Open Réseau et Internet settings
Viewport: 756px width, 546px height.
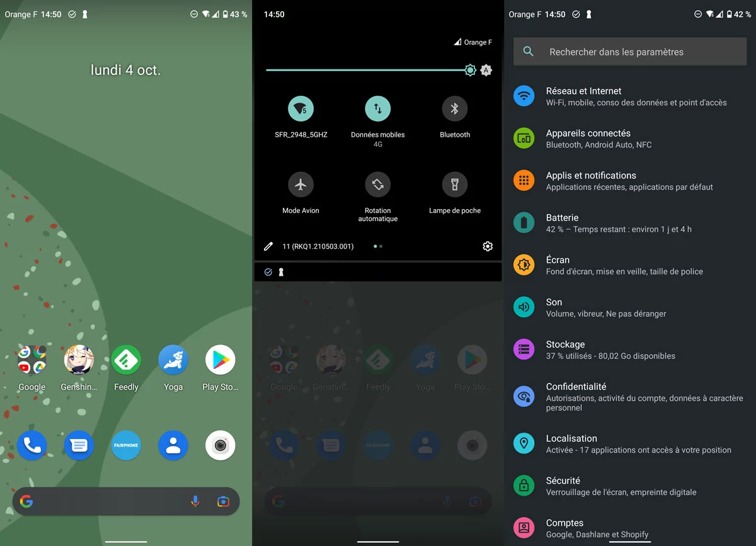point(630,96)
